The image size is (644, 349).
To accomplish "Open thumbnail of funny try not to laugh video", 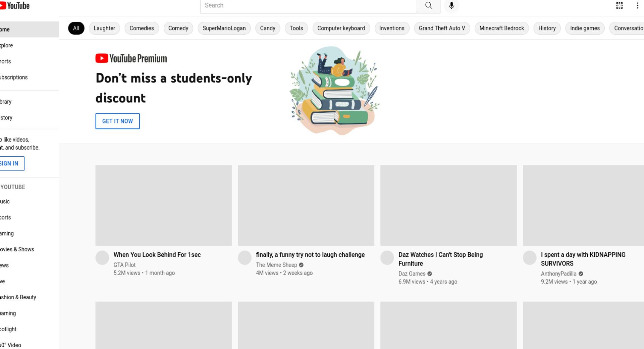I will pyautogui.click(x=306, y=205).
